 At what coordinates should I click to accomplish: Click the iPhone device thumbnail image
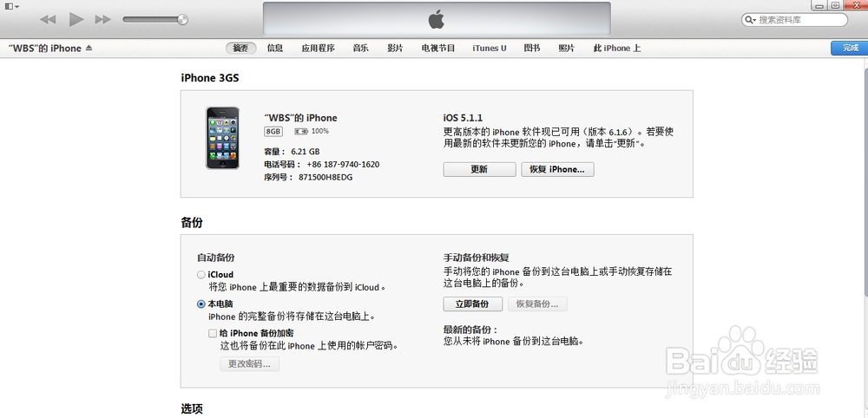click(x=222, y=138)
